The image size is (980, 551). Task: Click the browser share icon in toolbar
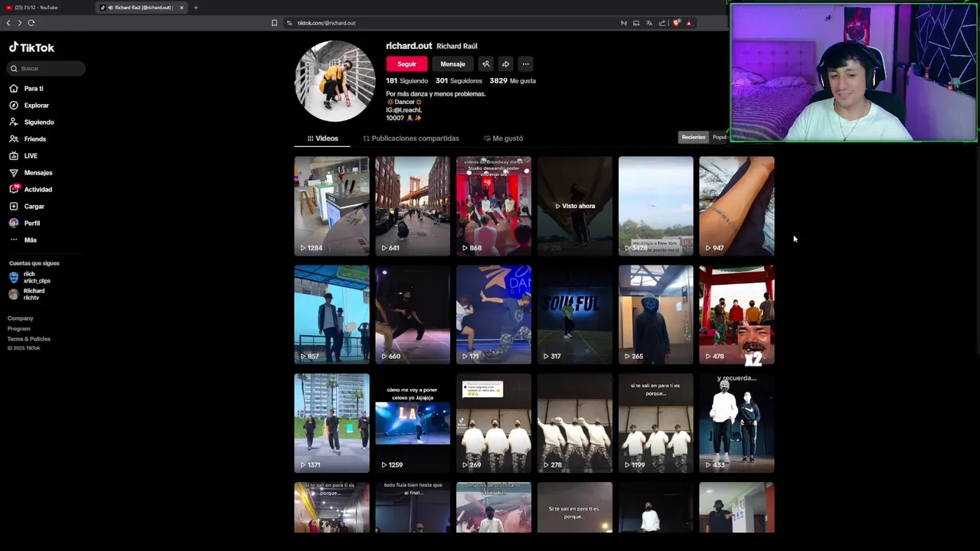click(662, 23)
